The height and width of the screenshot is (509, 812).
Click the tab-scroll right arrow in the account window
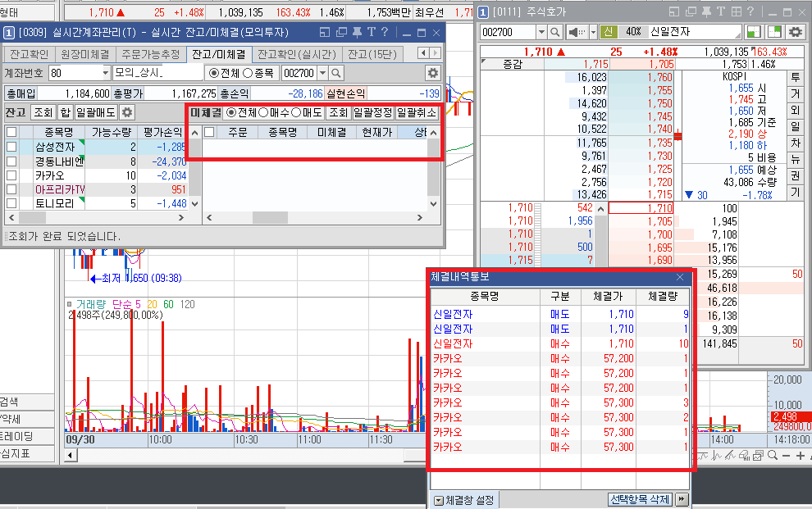[x=436, y=53]
